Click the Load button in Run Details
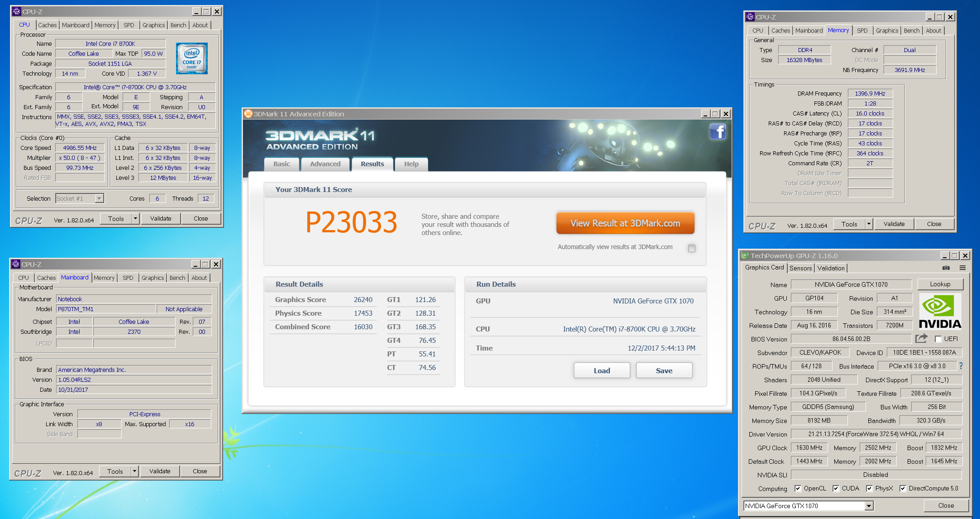This screenshot has width=980, height=519. [x=602, y=370]
